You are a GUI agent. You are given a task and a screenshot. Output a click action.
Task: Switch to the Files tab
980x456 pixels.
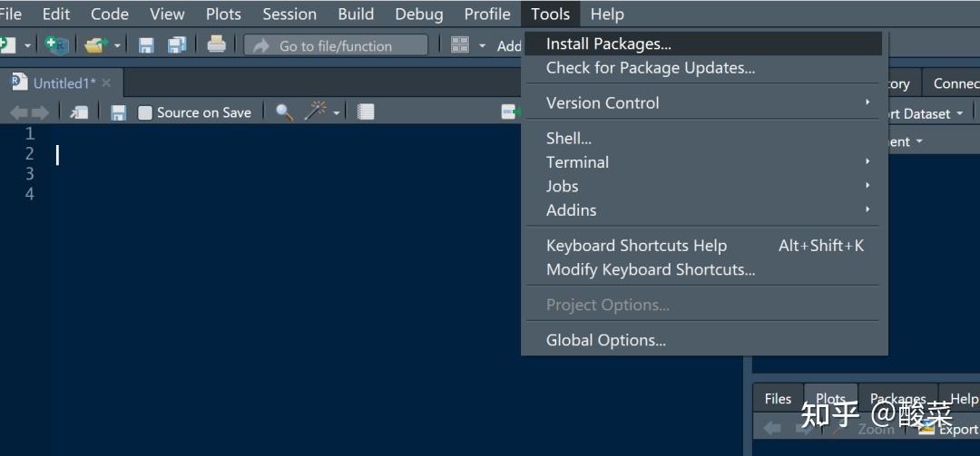778,399
